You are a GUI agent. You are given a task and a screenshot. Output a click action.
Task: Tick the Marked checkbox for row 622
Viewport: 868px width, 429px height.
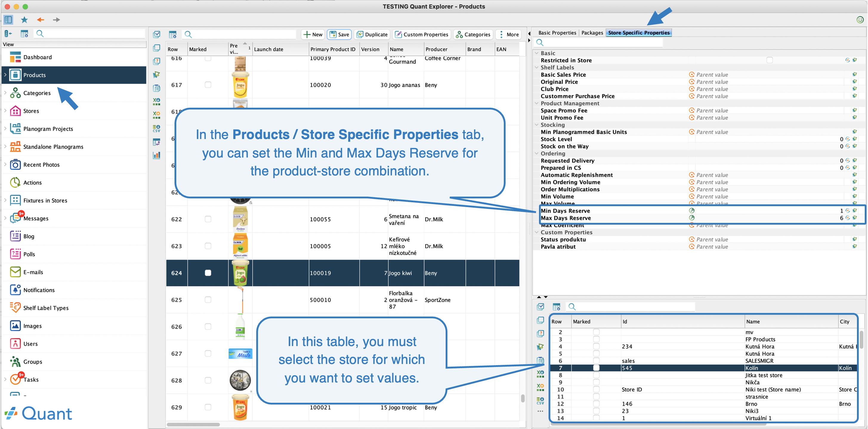point(208,219)
